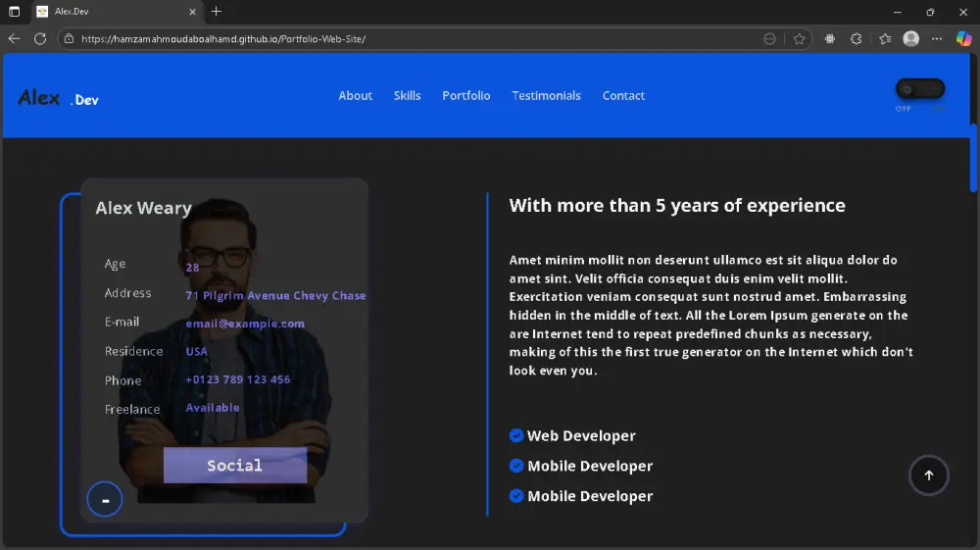Viewport: 980px width, 550px height.
Task: Open settings and more ellipsis
Action: click(937, 39)
